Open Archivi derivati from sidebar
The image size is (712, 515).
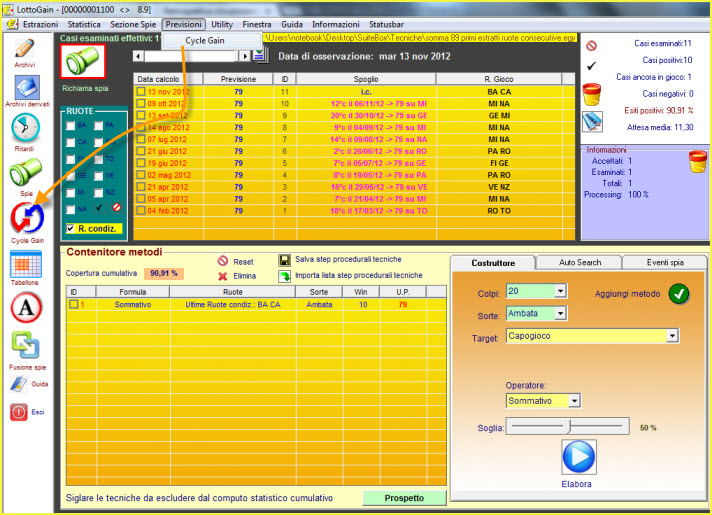coord(27,87)
